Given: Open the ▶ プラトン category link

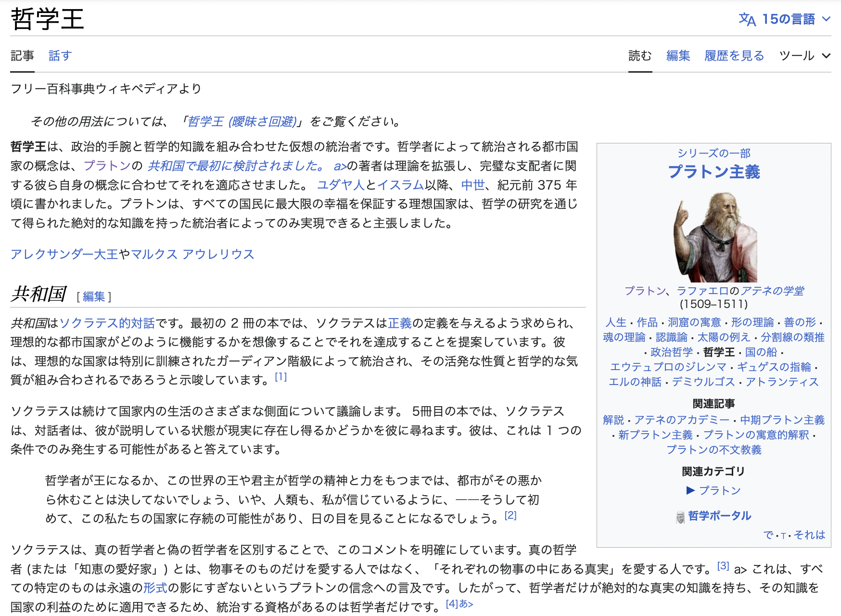Looking at the screenshot, I should (x=714, y=490).
